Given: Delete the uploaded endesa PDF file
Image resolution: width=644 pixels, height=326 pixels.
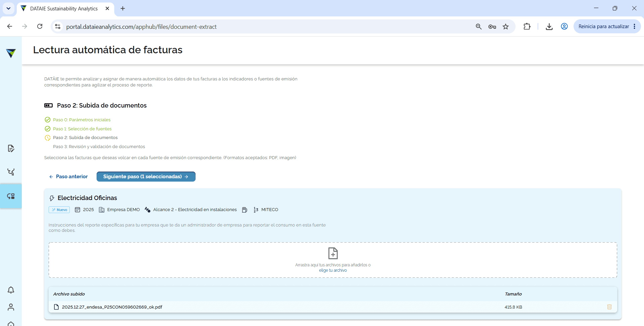Looking at the screenshot, I should pyautogui.click(x=609, y=307).
